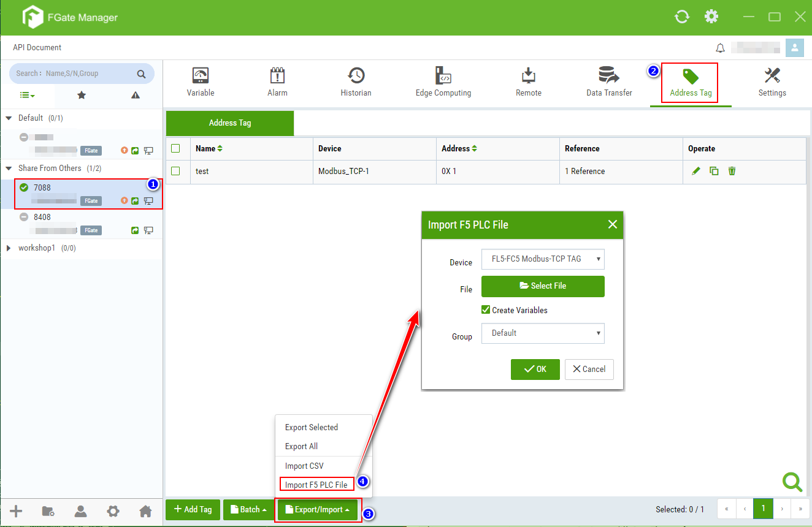Click the Add Tag button

(193, 509)
